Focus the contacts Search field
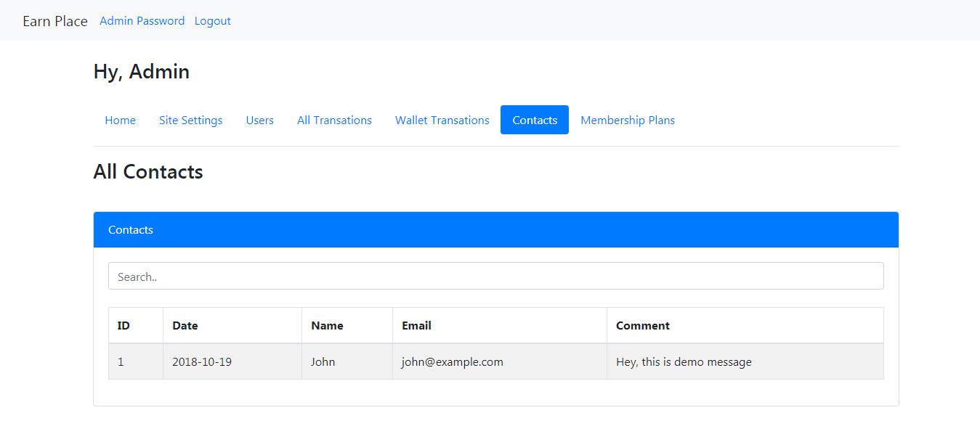 [496, 276]
